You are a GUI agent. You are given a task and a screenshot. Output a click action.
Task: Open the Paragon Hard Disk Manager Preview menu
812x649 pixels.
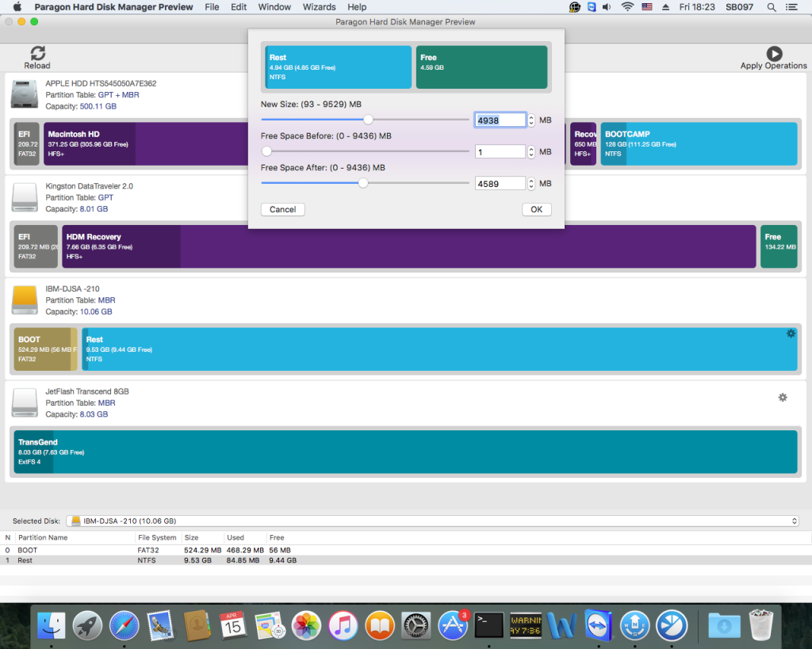click(113, 7)
